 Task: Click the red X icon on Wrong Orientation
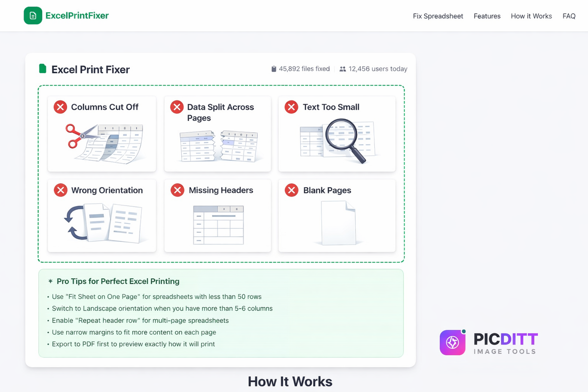(x=60, y=190)
